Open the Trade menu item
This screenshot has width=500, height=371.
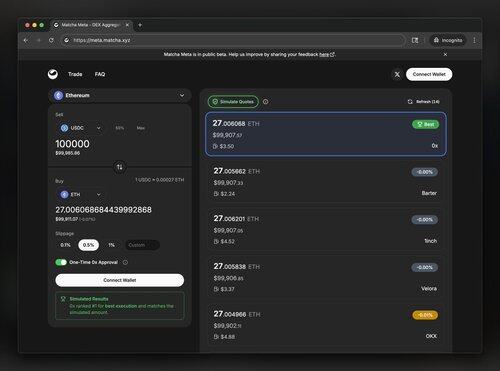(75, 74)
